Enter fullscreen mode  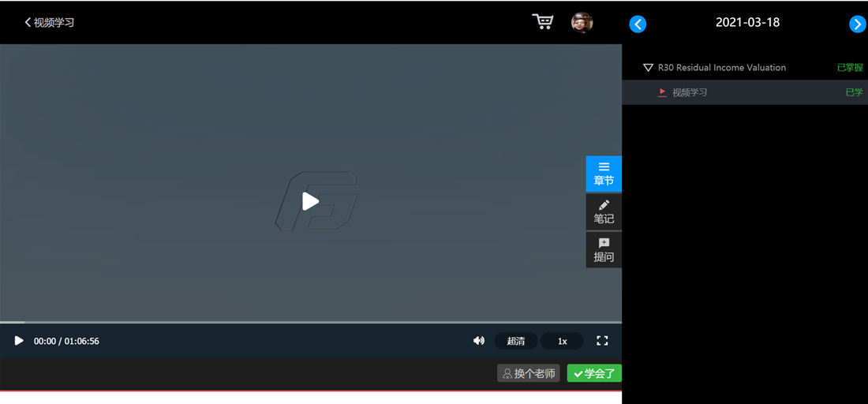click(x=602, y=341)
